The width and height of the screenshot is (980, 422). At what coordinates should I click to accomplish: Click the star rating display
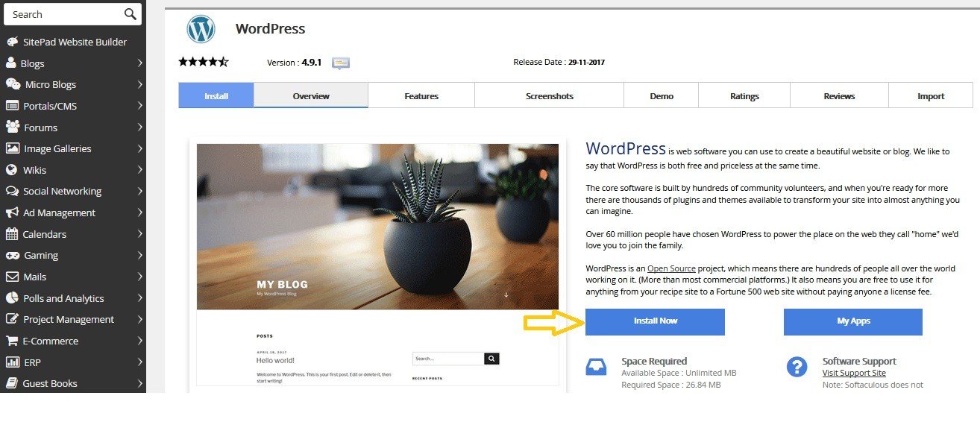point(204,62)
